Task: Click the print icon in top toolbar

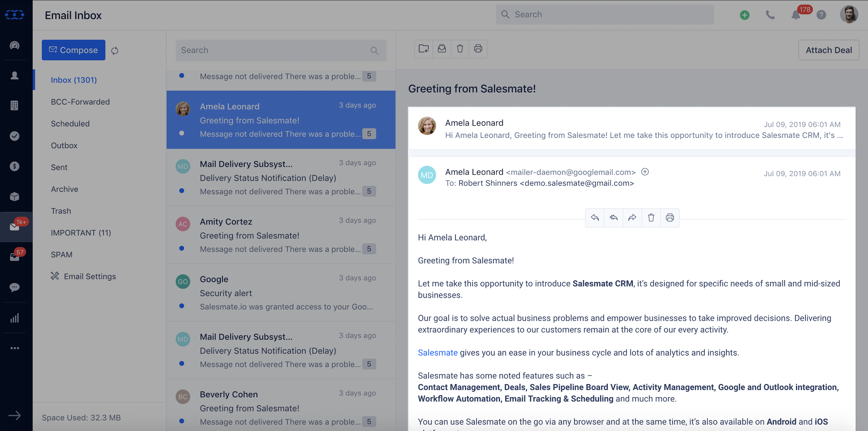Action: pos(478,49)
